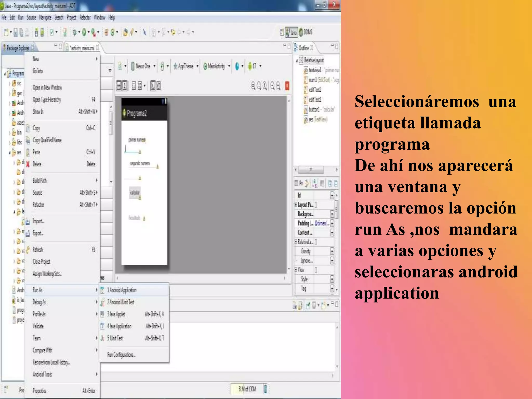Switch to the DDMS perspective
532x399 pixels.
click(x=306, y=32)
